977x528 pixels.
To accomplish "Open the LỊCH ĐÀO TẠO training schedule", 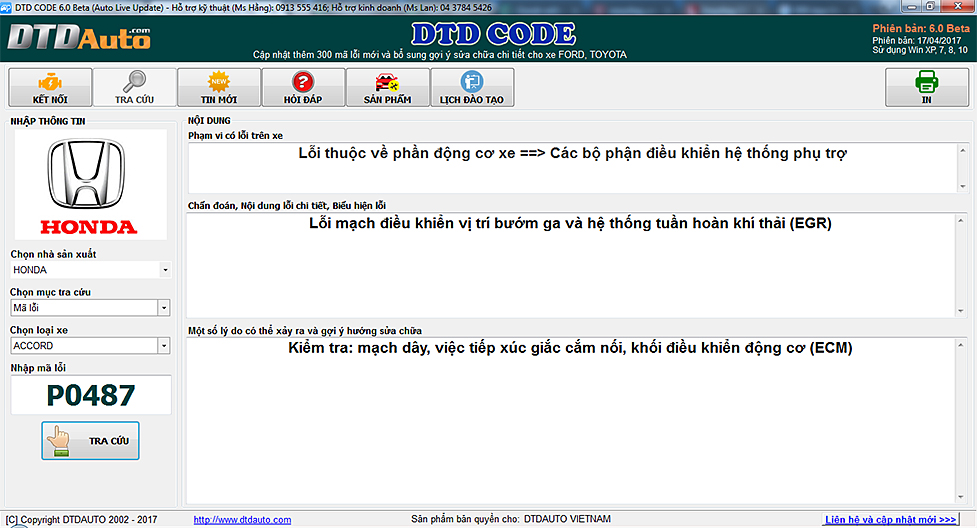I will coord(472,87).
